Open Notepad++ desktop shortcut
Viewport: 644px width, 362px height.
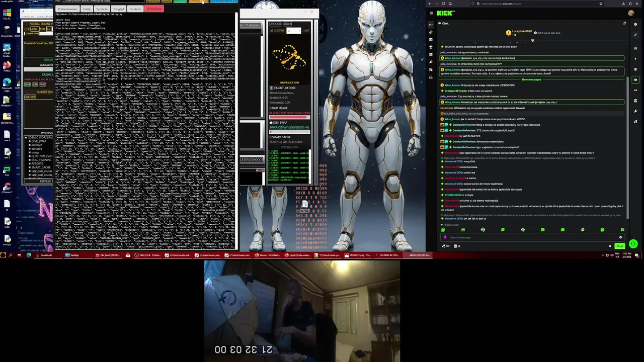pos(7,101)
